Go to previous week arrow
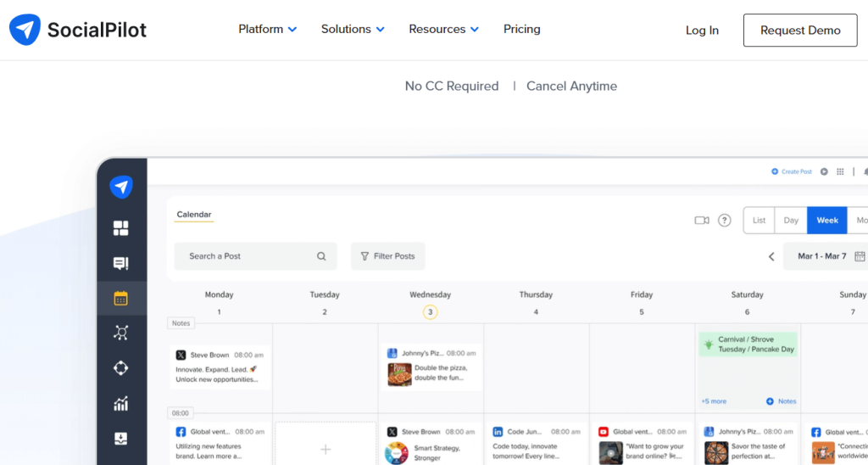The width and height of the screenshot is (868, 465). [771, 256]
